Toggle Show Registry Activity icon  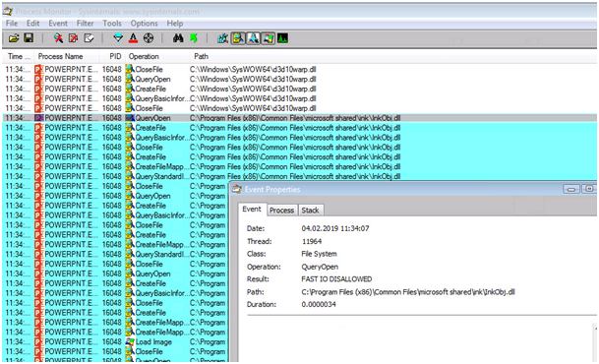click(222, 38)
